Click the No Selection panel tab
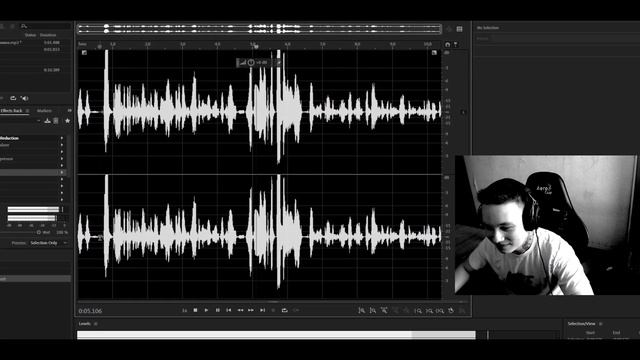 coord(488,28)
